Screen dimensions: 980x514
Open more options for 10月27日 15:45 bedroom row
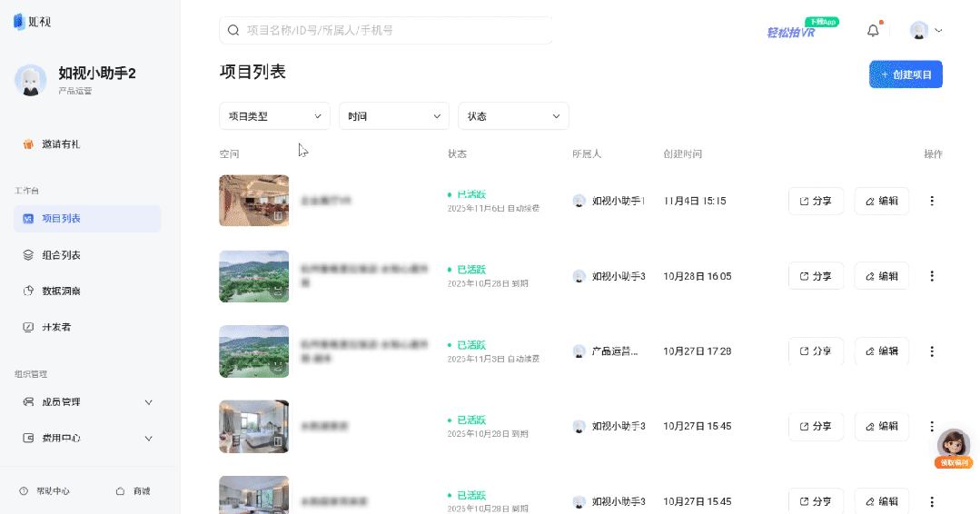pyautogui.click(x=932, y=427)
